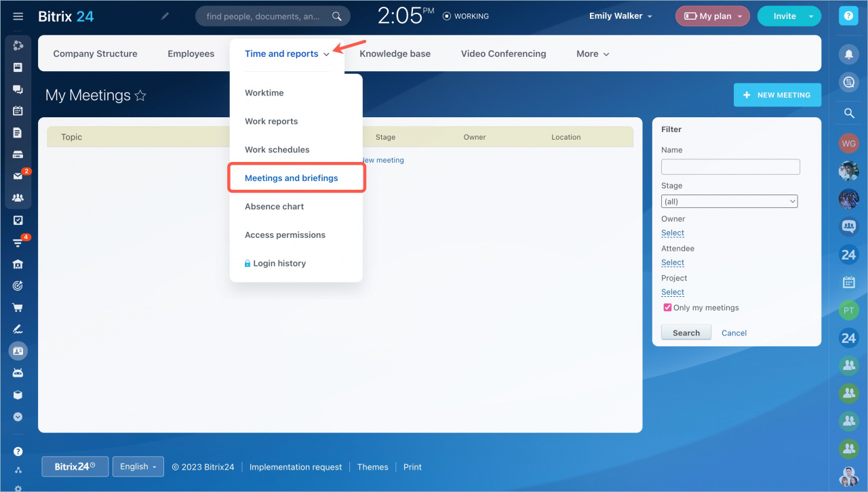Add My Meetings to favorites star
The height and width of the screenshot is (492, 868).
(140, 96)
